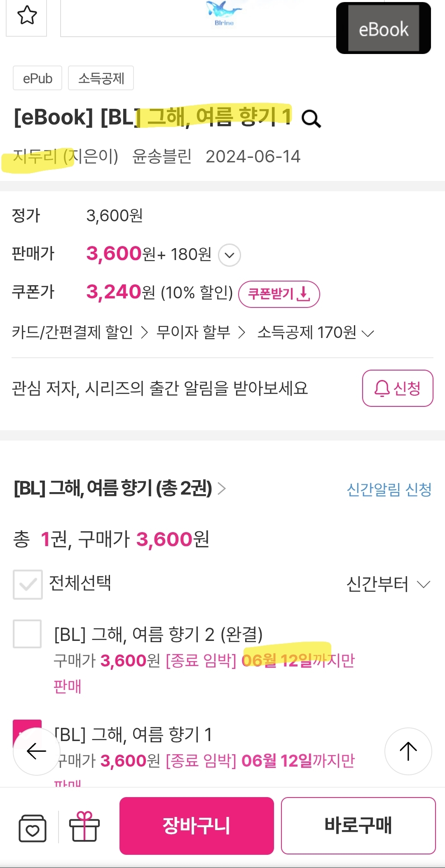Open 무이자 할부 menu item
Viewport: 445px width, 868px height.
(201, 332)
